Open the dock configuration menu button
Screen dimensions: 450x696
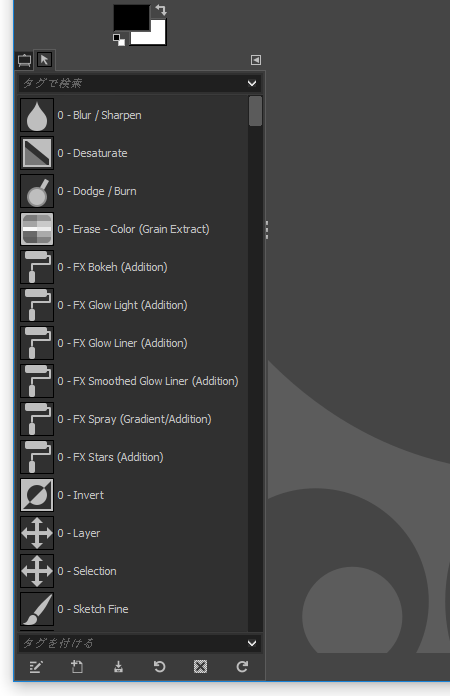(x=256, y=60)
